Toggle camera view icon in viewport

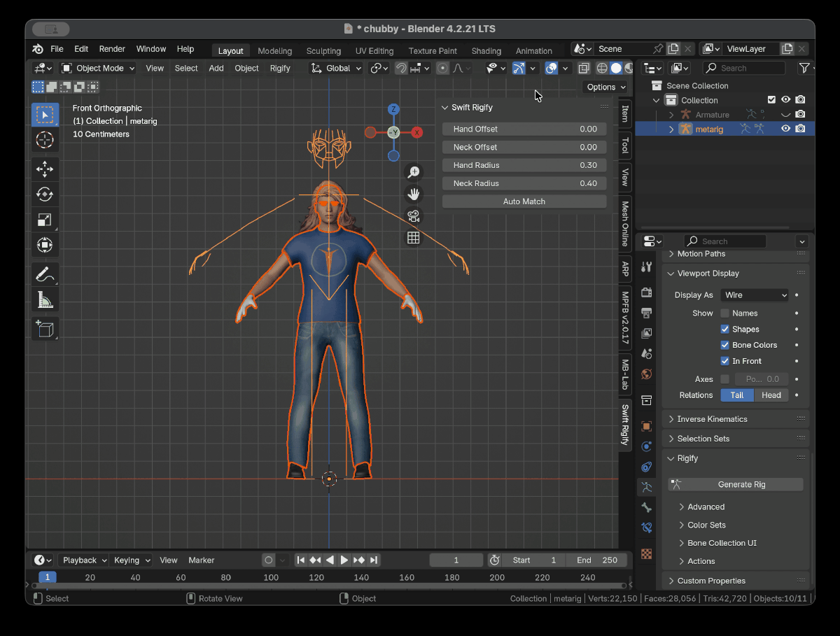(414, 215)
